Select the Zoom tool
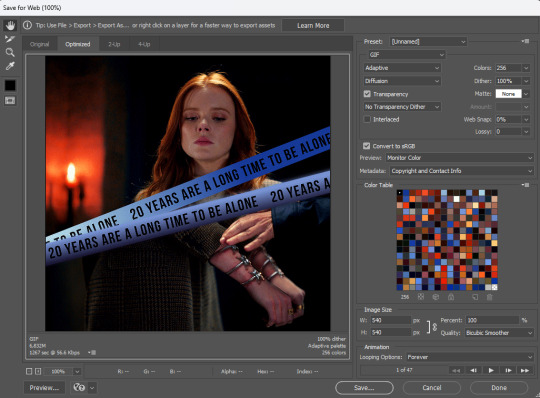540x398 pixels. [10, 52]
